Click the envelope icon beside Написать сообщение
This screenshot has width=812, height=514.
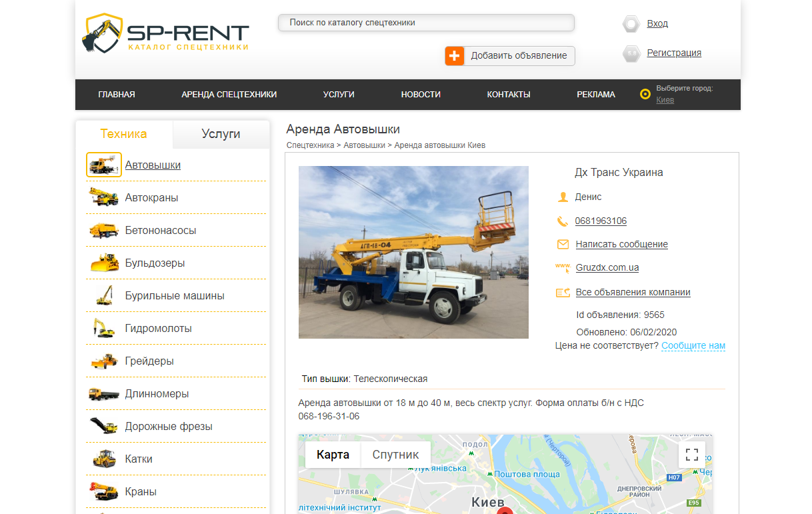(563, 244)
